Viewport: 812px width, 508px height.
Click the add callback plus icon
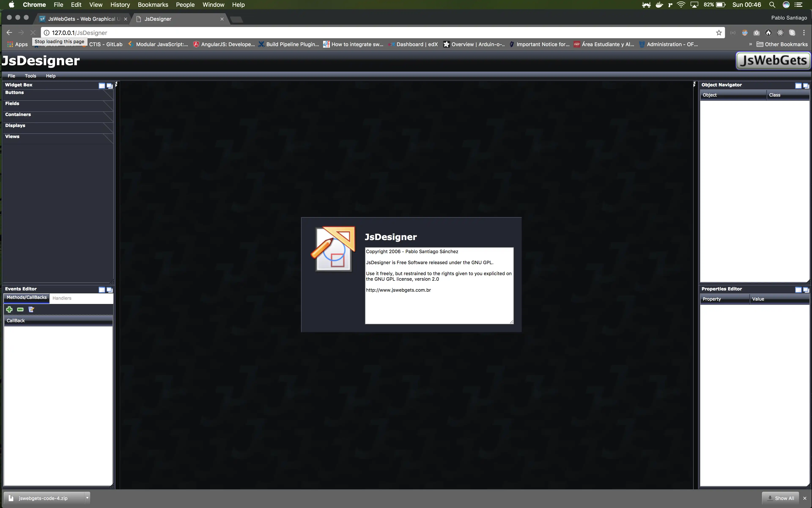[x=9, y=309]
